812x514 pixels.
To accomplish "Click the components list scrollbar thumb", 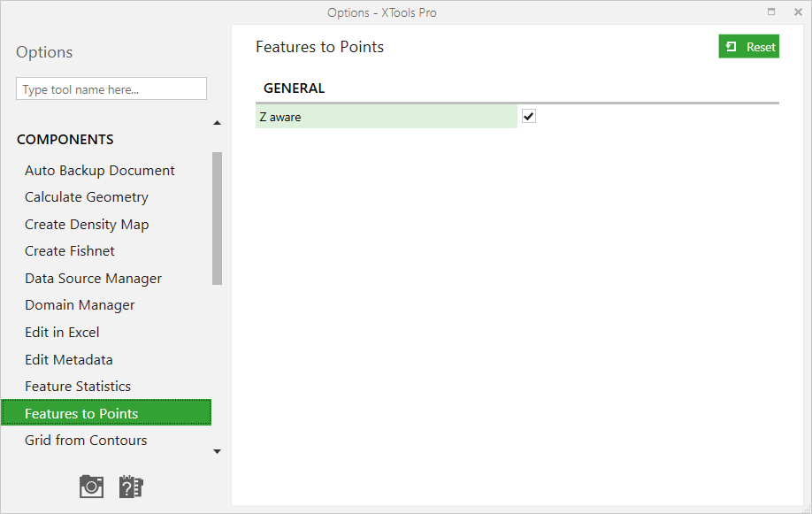I will pos(217,219).
